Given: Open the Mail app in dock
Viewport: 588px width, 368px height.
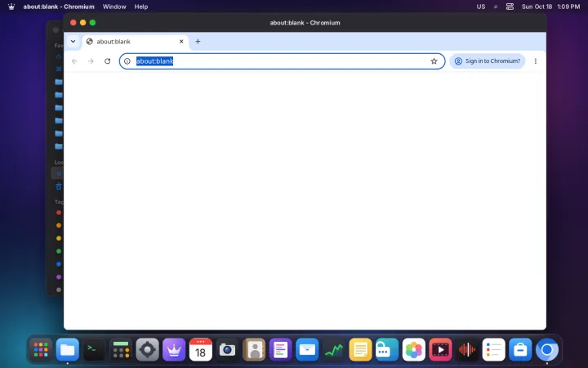Looking at the screenshot, I should [307, 350].
